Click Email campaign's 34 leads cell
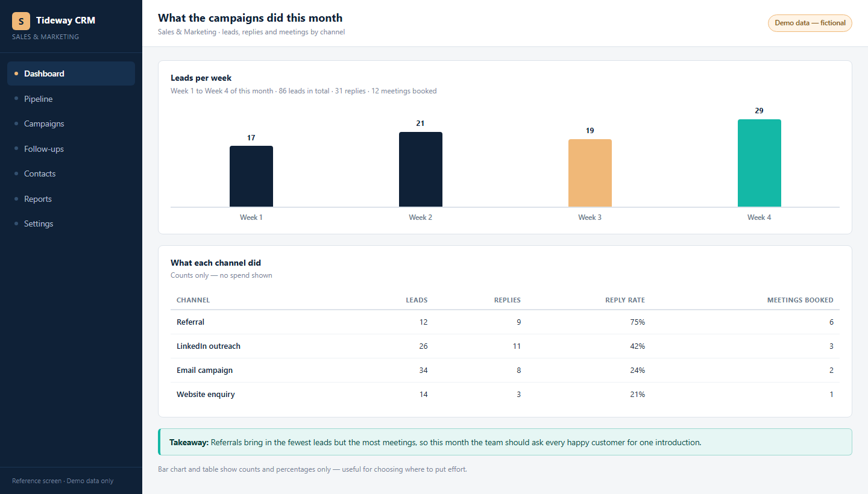868x494 pixels. [x=423, y=370]
